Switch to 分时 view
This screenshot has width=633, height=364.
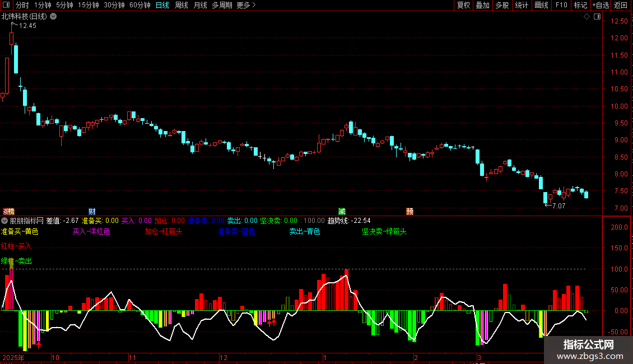22,5
